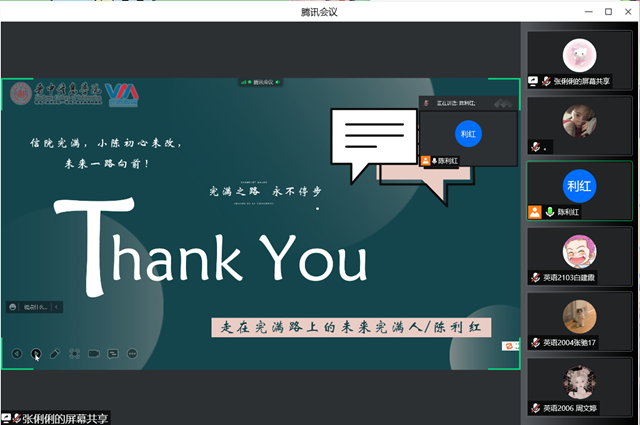Click the emoji face icon on slide
The width and height of the screenshot is (640, 425).
click(509, 345)
